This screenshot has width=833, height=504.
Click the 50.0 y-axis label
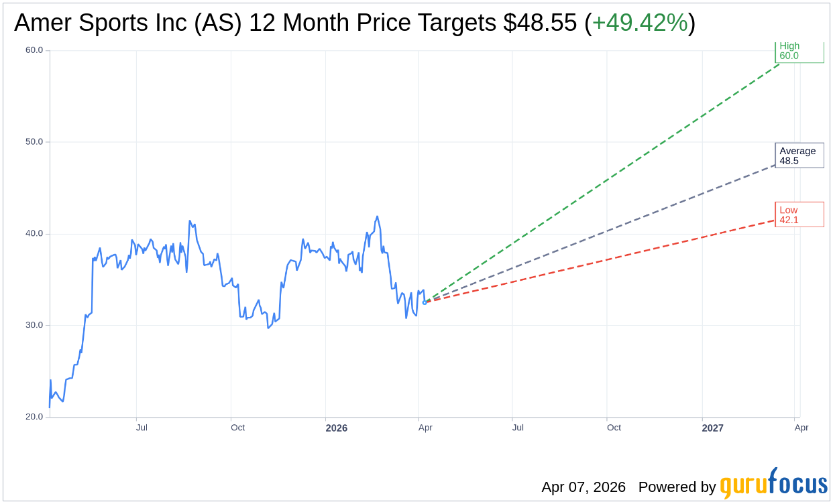click(34, 142)
